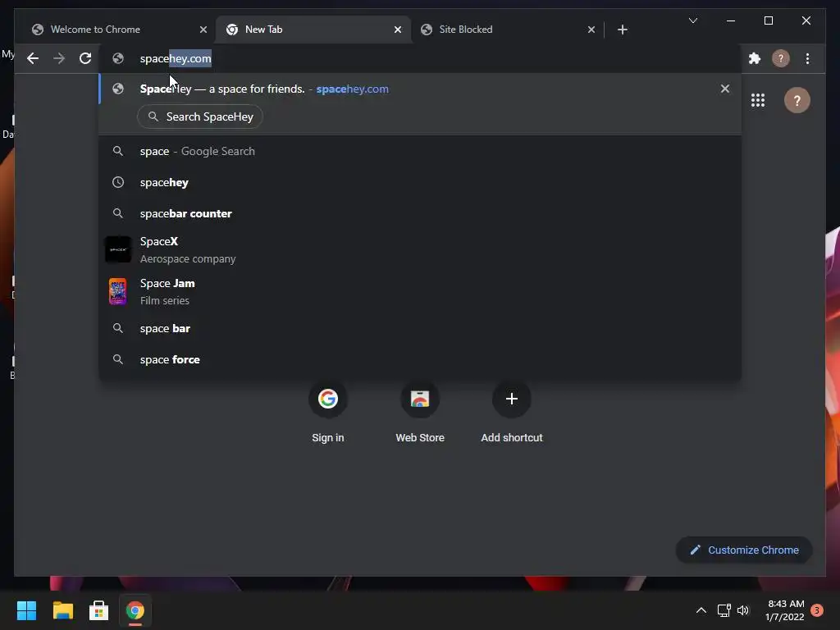Open the Google apps grid
840x630 pixels.
point(757,100)
